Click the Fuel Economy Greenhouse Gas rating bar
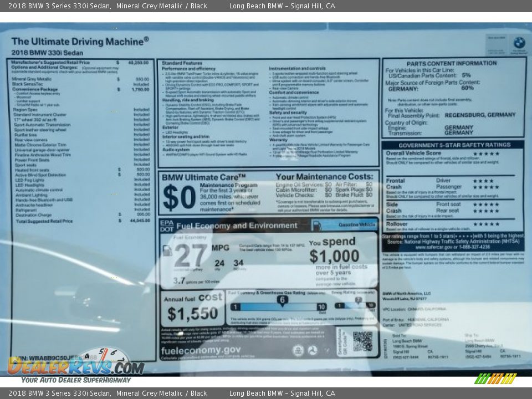Viewport: 532px width, 399px height. [x=278, y=306]
